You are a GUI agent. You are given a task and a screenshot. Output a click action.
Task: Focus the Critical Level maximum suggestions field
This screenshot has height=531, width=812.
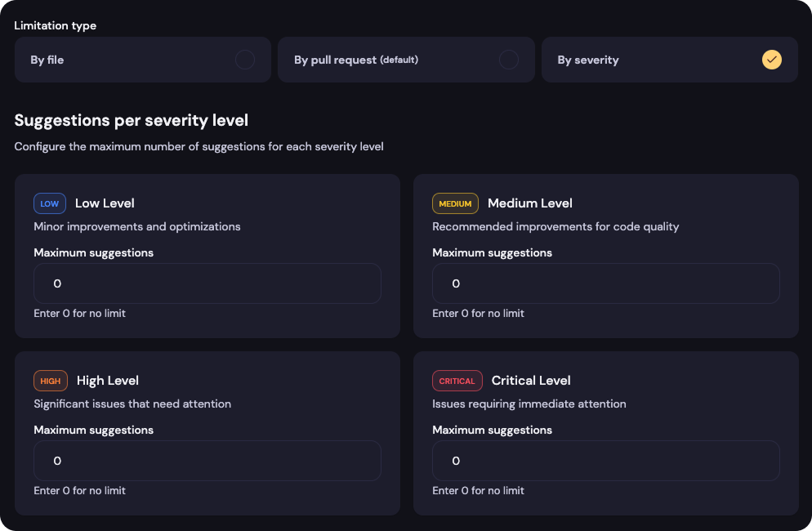click(606, 461)
